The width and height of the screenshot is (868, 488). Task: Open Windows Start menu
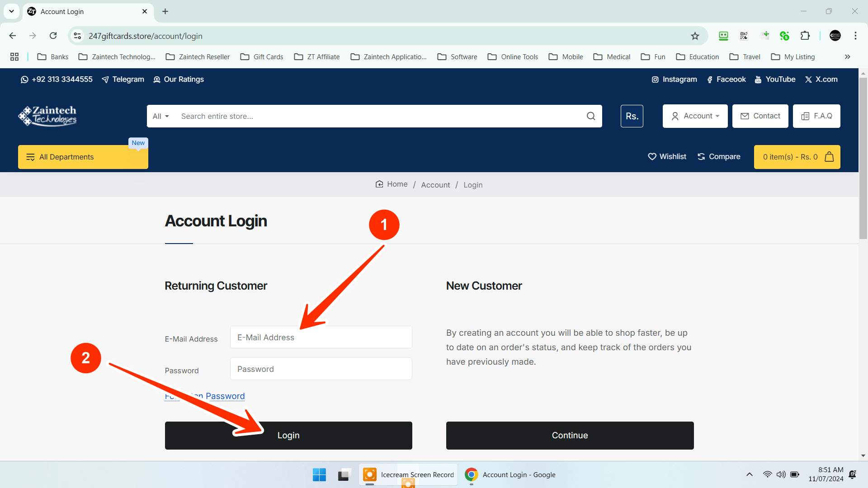tap(319, 474)
